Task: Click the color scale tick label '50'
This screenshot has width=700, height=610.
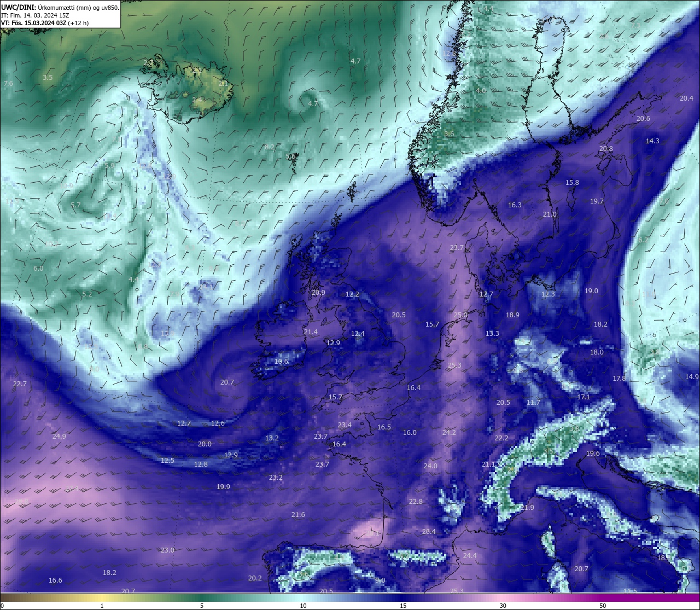Action: [x=603, y=606]
